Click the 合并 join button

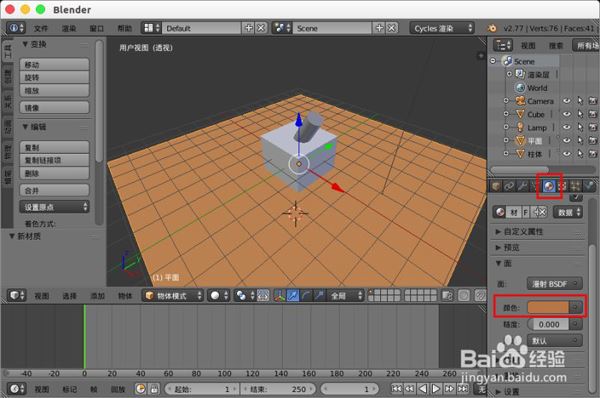pos(54,190)
